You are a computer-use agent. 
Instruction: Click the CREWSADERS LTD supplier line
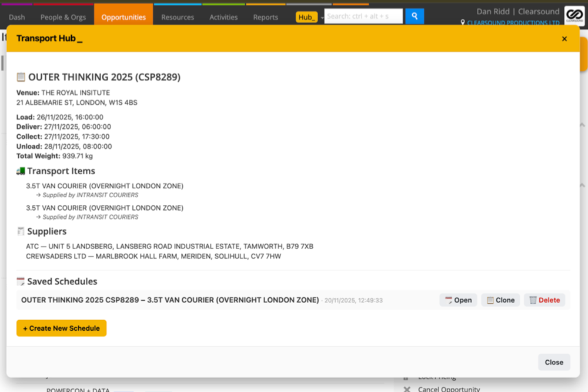coord(153,256)
